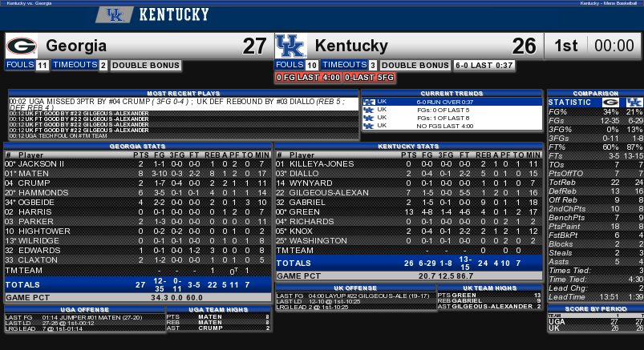Image resolution: width=644 pixels, height=350 pixels.
Task: Click UK icon next to 6-0 run trend
Action: coord(369,102)
